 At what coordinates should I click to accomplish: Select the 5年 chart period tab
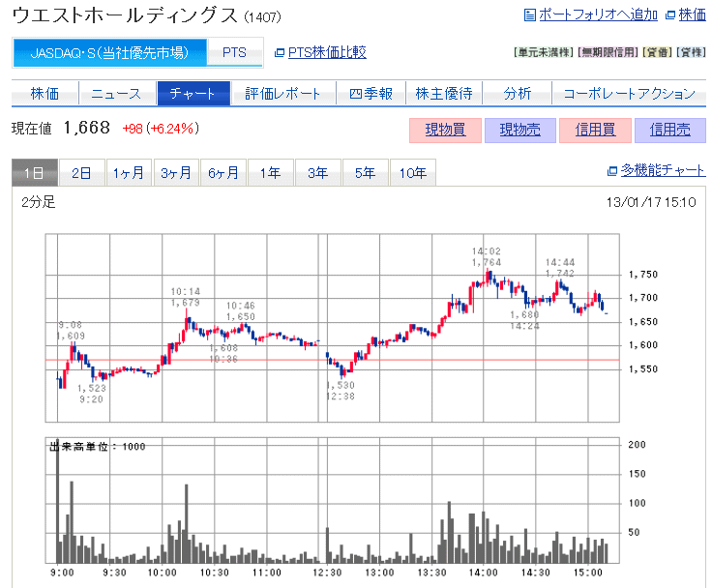365,172
